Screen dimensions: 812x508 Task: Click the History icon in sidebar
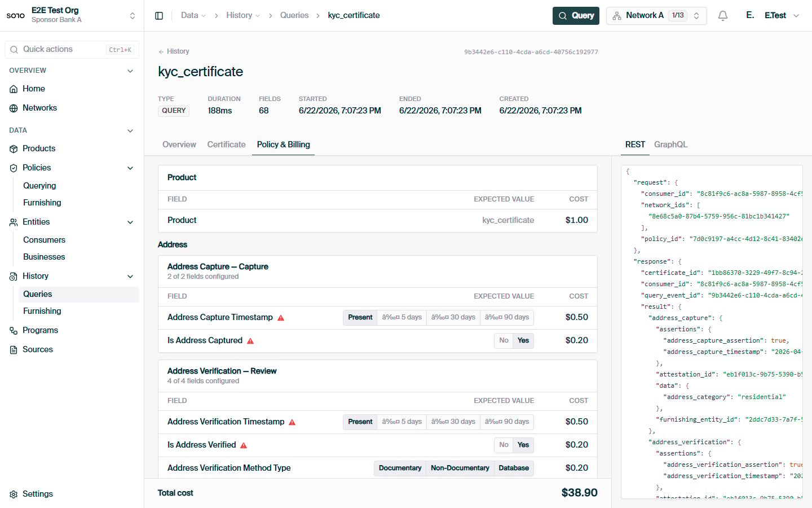14,277
